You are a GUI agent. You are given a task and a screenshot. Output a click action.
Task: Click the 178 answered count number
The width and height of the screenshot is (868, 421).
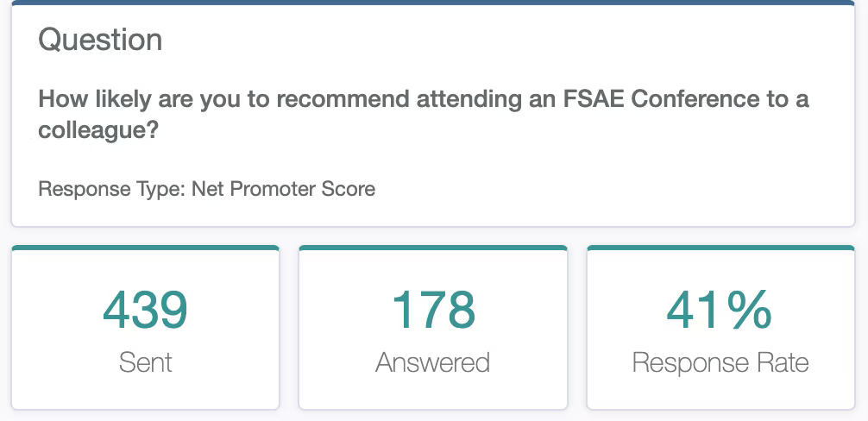point(433,311)
